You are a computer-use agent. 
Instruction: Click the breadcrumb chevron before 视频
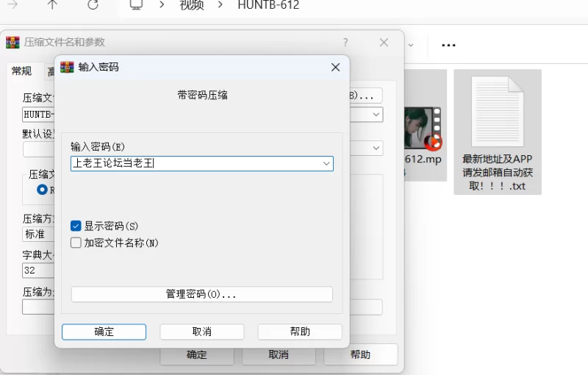click(x=162, y=4)
